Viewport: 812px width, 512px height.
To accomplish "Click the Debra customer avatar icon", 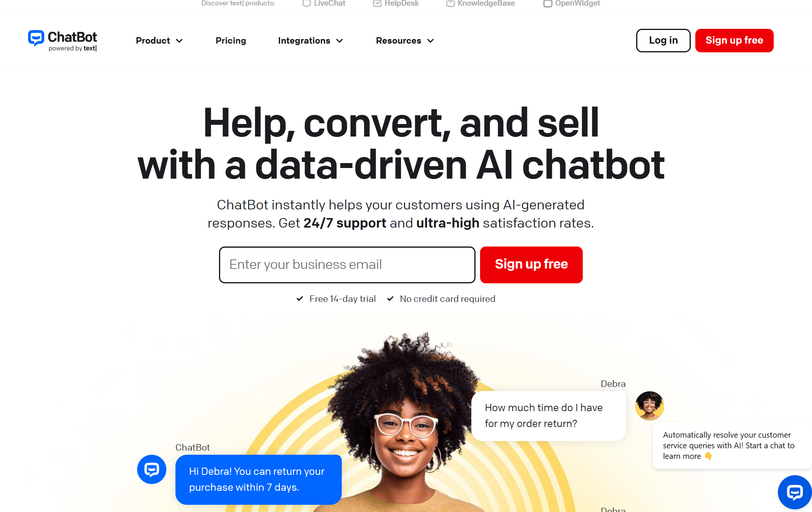I will coord(649,407).
